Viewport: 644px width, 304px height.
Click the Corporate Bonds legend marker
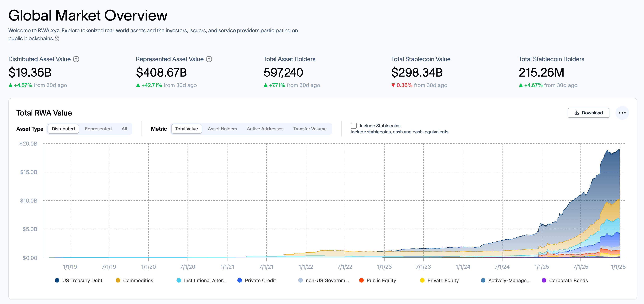pyautogui.click(x=544, y=280)
